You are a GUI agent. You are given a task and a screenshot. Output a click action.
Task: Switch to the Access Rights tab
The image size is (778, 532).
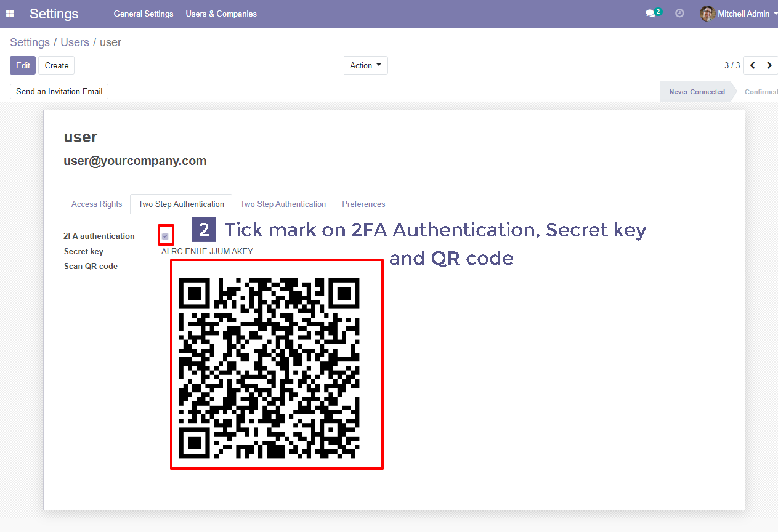(97, 204)
